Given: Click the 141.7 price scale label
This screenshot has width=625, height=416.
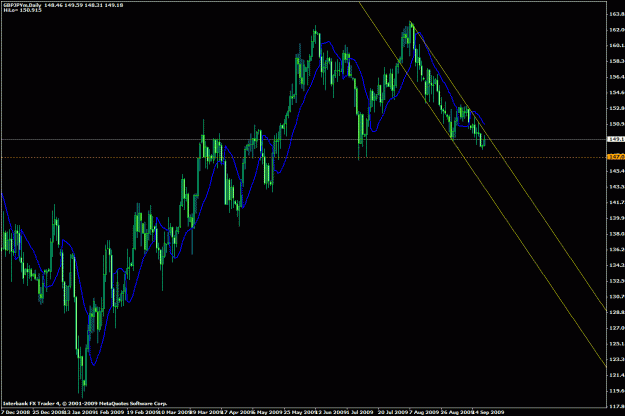Looking at the screenshot, I should [617, 202].
